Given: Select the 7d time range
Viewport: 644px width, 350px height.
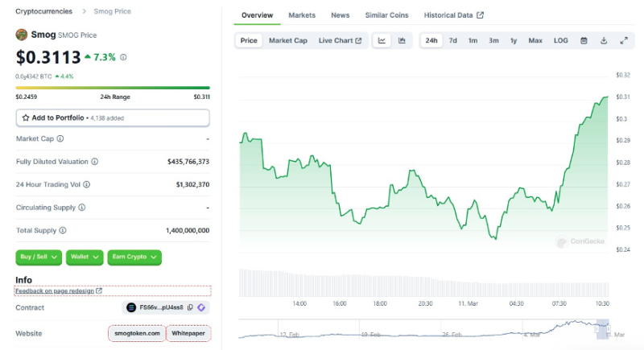Looking at the screenshot, I should point(453,40).
